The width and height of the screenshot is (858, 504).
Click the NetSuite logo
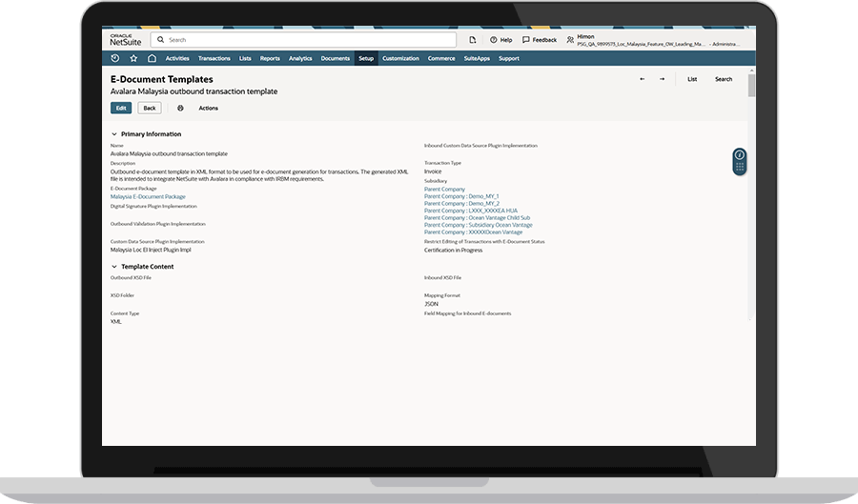pos(125,40)
